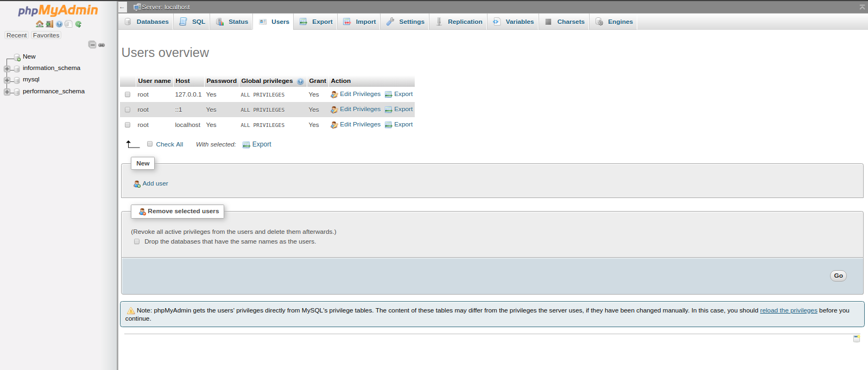Expand the information_schema database tree
868x370 pixels.
tap(7, 68)
